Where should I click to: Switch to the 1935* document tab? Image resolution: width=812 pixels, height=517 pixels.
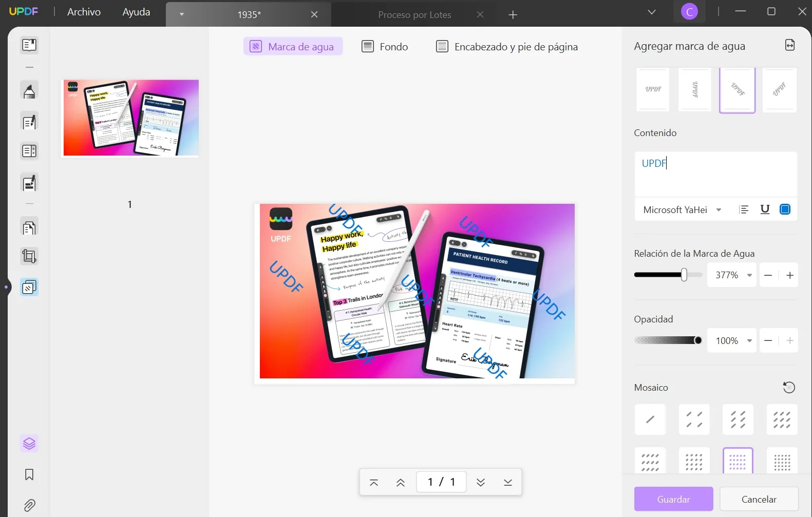249,15
